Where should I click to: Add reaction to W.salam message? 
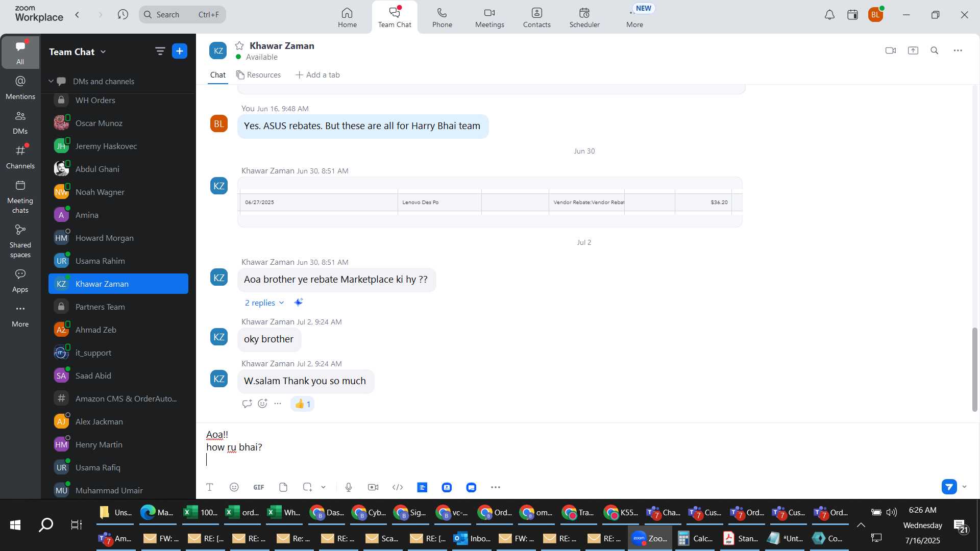point(263,404)
